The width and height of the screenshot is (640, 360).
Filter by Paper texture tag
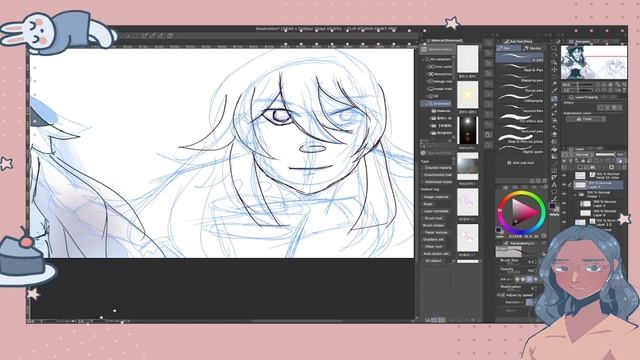tap(436, 232)
